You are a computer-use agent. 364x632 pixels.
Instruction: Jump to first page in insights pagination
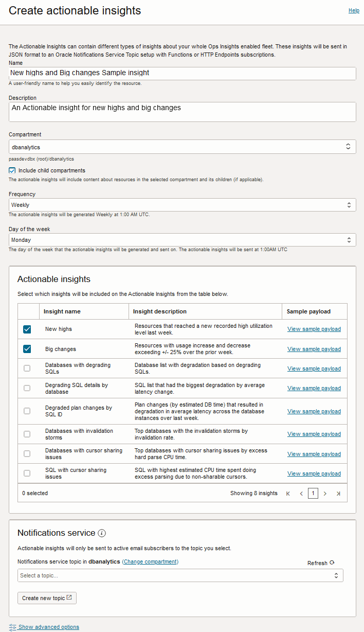click(x=288, y=493)
